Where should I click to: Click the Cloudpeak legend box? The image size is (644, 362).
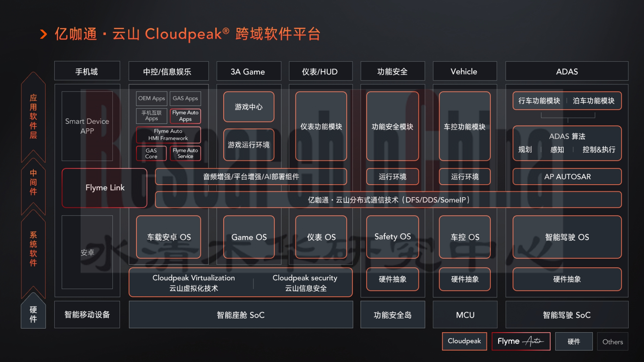pos(464,341)
